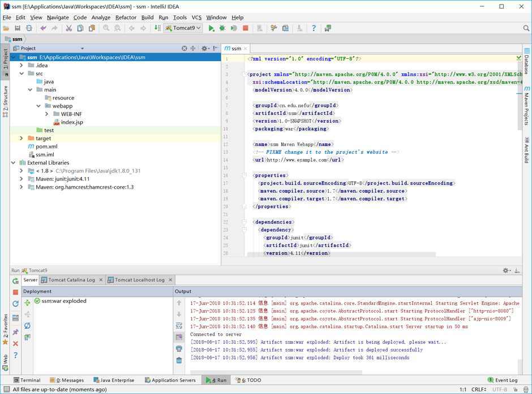The width and height of the screenshot is (532, 394).
Task: Run the Tomcat9 configuration
Action: click(211, 28)
